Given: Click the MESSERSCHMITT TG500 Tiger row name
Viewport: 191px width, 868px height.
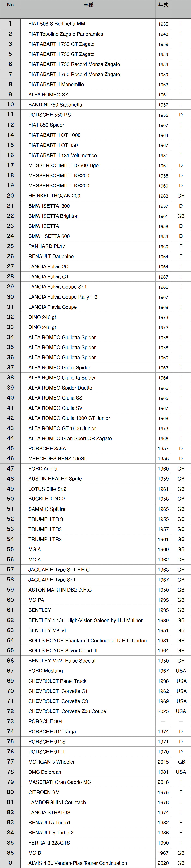Looking at the screenshot, I should (x=64, y=165).
